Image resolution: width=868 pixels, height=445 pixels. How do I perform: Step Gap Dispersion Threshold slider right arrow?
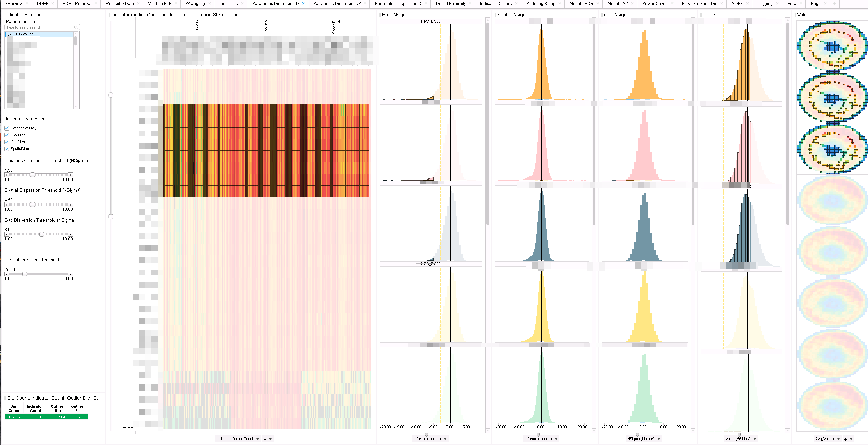[x=71, y=234]
